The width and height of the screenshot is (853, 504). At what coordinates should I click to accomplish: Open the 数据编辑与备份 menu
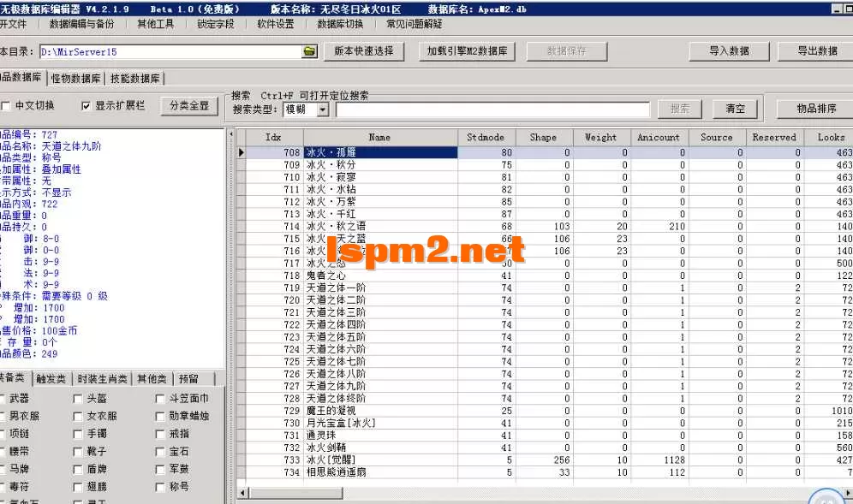click(82, 25)
